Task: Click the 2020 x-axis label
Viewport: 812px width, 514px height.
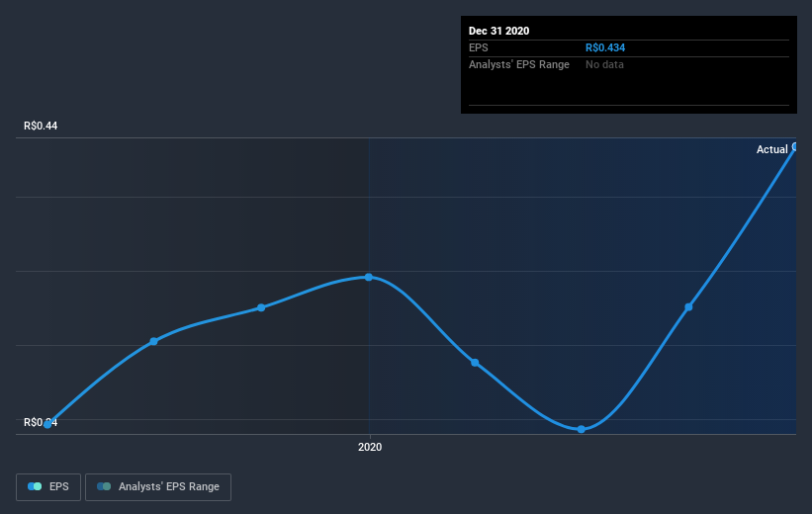Action: (x=370, y=447)
